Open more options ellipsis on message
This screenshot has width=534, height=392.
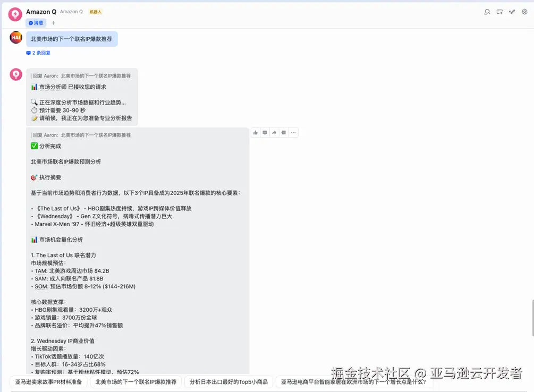click(x=293, y=132)
